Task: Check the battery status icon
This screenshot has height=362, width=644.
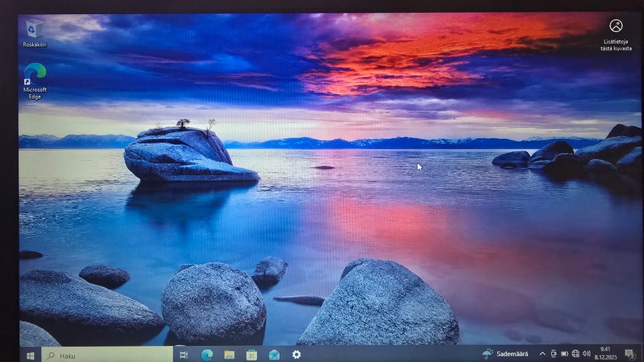Action: 565,353
